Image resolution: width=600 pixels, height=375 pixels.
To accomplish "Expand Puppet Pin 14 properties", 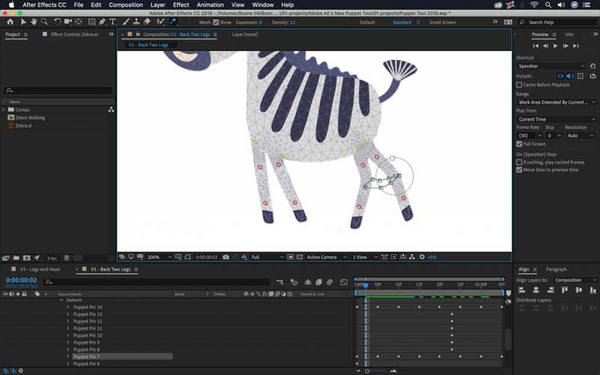I will pos(68,307).
